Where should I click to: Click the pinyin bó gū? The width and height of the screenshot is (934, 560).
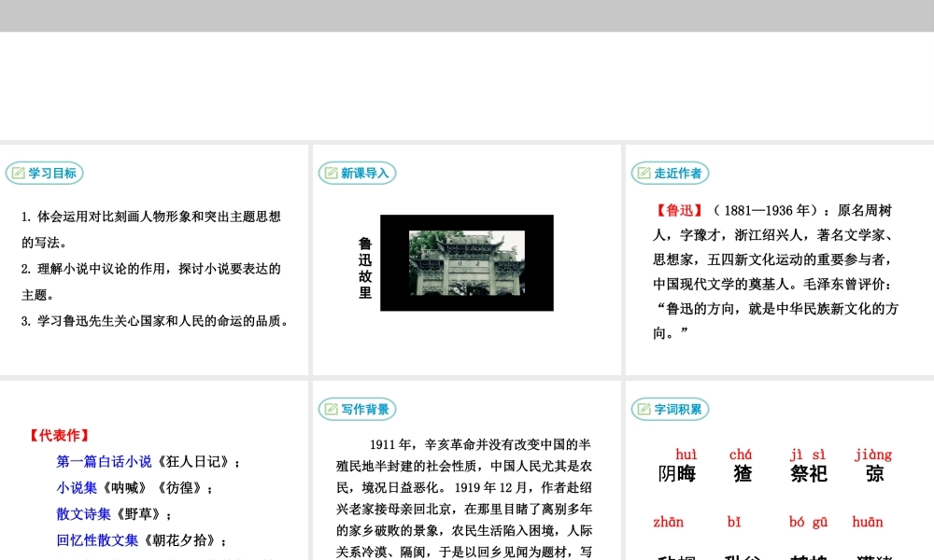[x=808, y=523]
